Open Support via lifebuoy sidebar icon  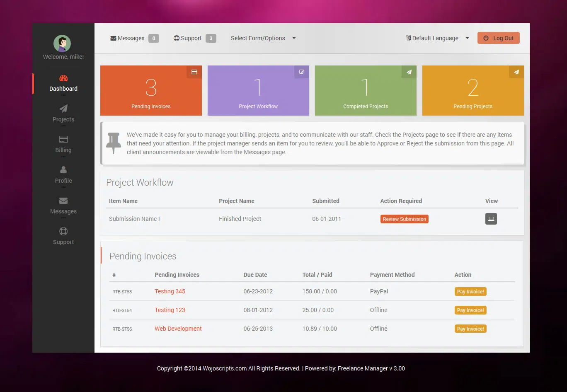point(63,231)
